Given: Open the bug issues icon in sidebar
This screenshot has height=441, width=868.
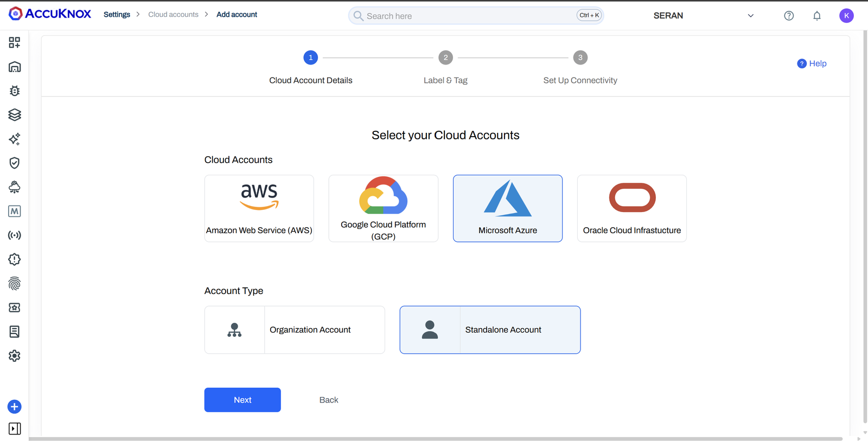Looking at the screenshot, I should coord(15,91).
